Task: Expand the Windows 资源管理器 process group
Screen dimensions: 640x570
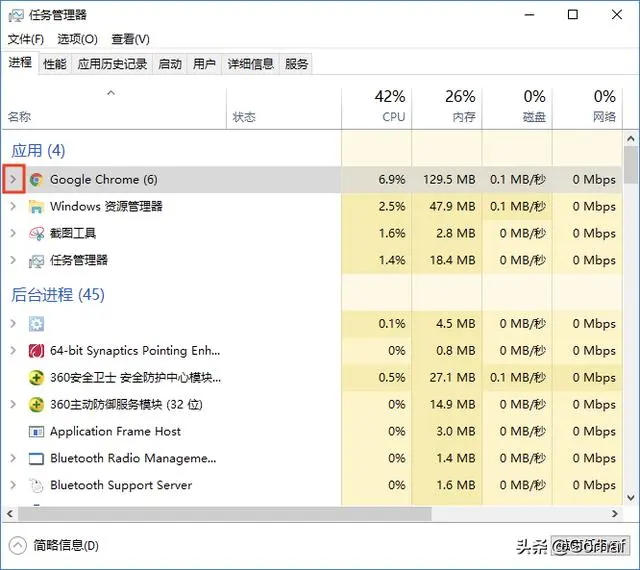Action: tap(13, 206)
